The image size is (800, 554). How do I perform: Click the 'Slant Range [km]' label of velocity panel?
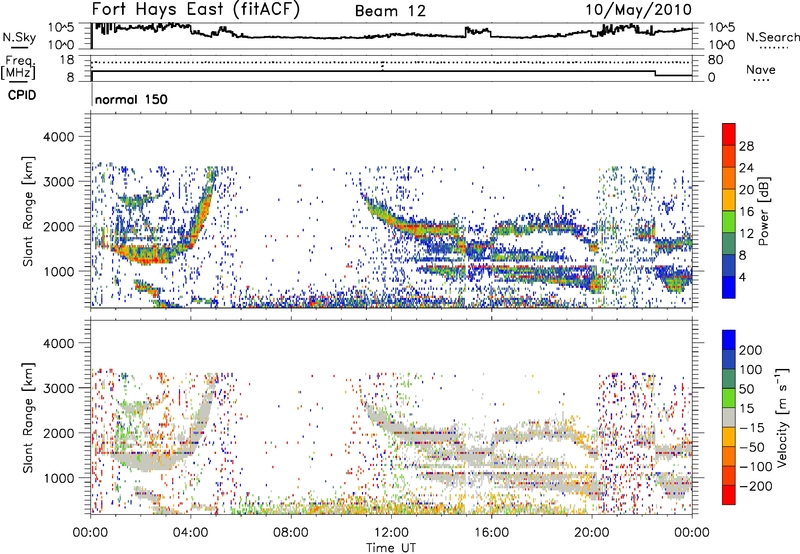28,417
